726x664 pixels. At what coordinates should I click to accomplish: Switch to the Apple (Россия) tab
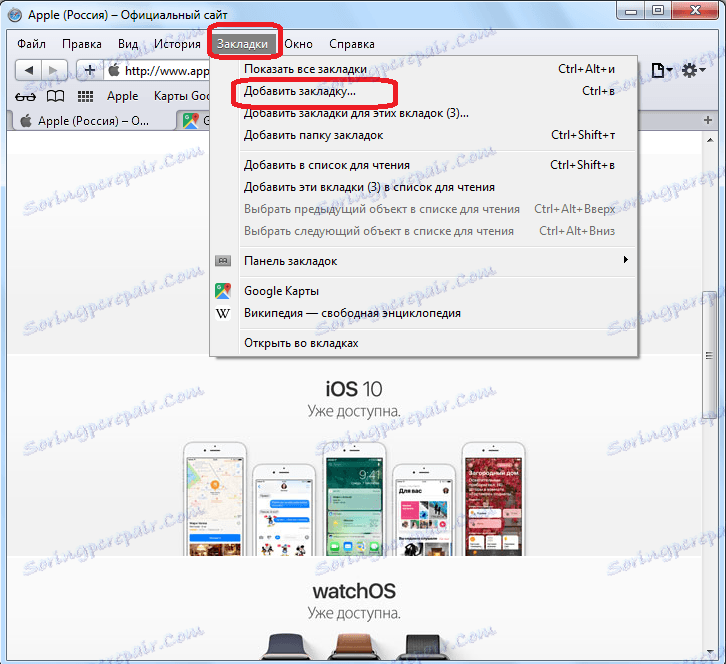(93, 121)
